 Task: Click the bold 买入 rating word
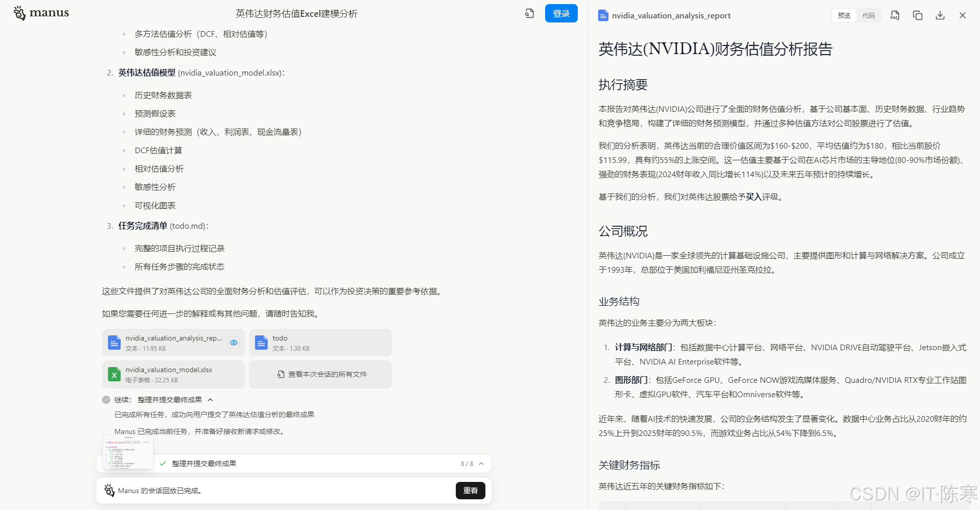pyautogui.click(x=754, y=197)
